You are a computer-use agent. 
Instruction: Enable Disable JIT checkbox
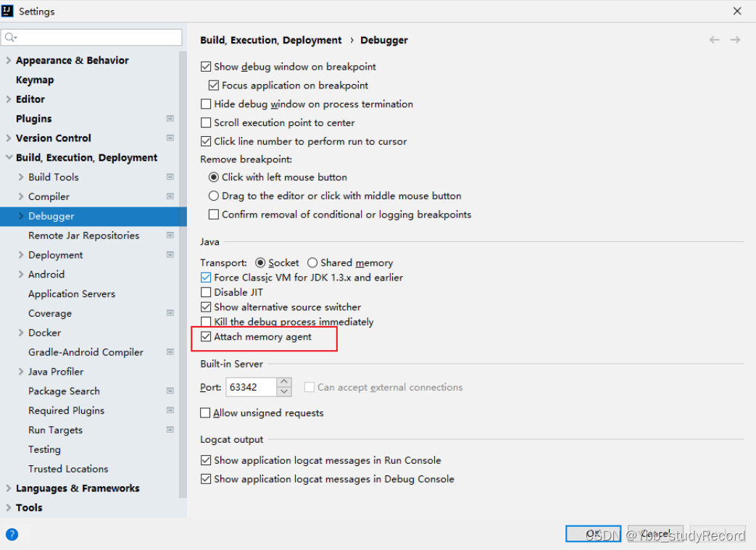[x=206, y=292]
